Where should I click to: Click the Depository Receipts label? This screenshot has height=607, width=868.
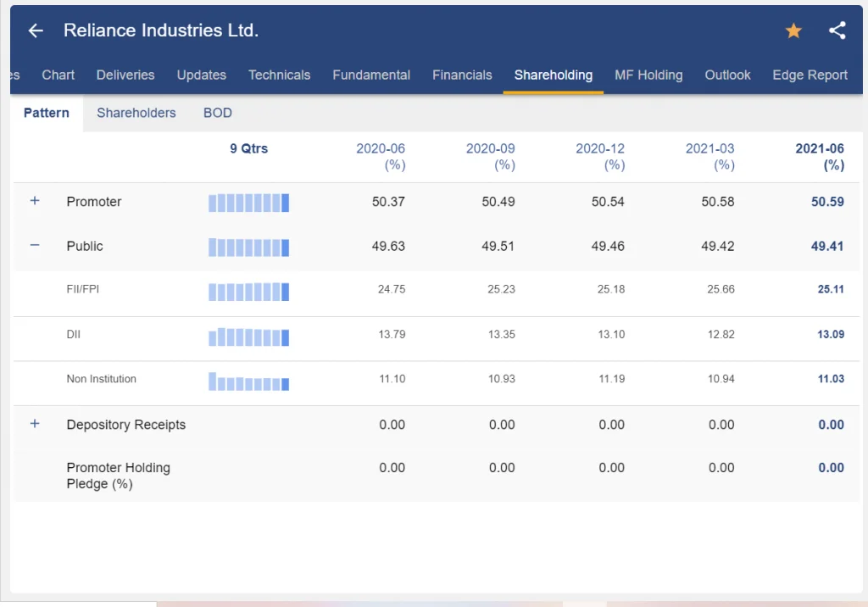[126, 425]
